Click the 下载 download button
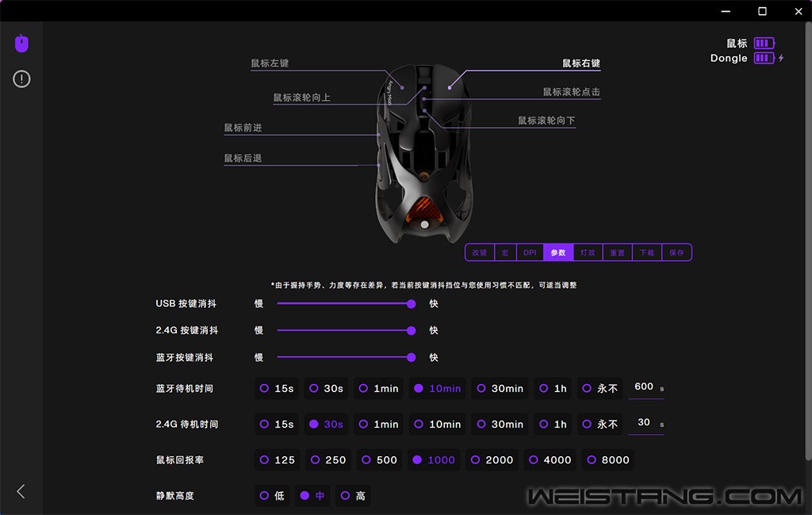Screen dimensions: 812x515 click(x=647, y=252)
